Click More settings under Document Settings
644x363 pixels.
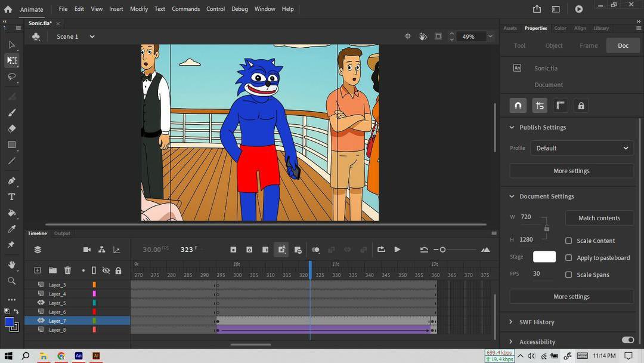click(x=571, y=296)
